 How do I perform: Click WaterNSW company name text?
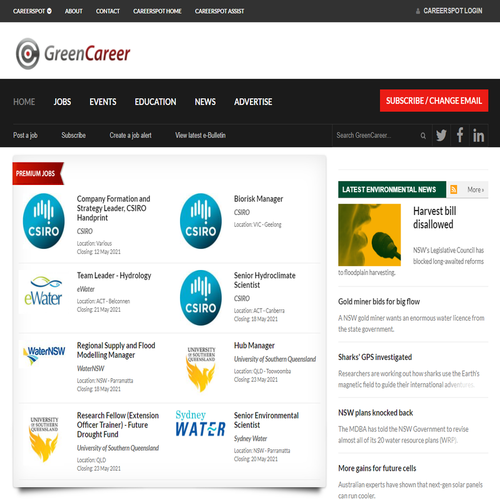[91, 368]
